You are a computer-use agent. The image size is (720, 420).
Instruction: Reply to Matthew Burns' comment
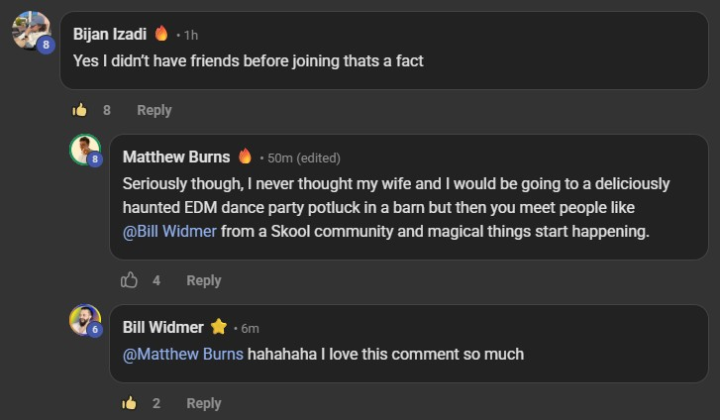[203, 280]
